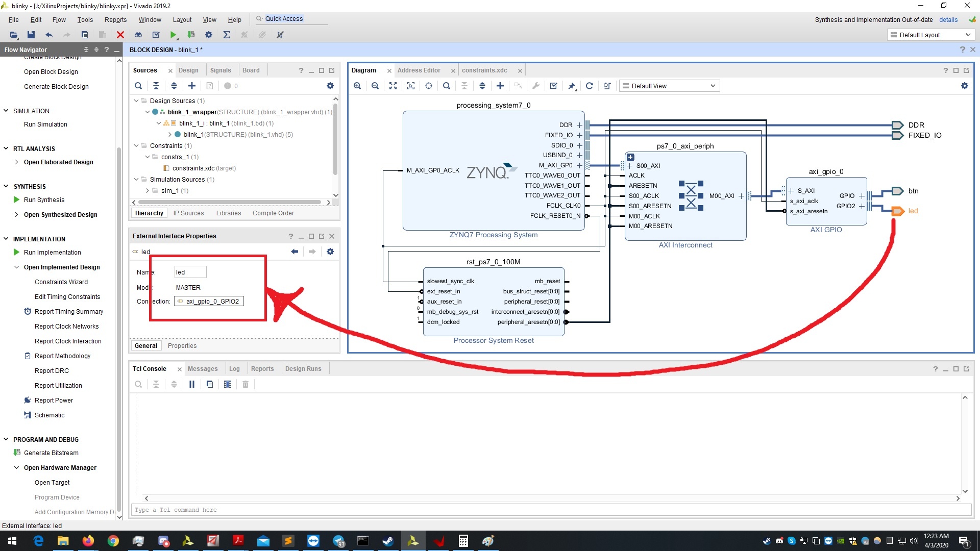Search sources with the magnifier icon

click(138, 86)
